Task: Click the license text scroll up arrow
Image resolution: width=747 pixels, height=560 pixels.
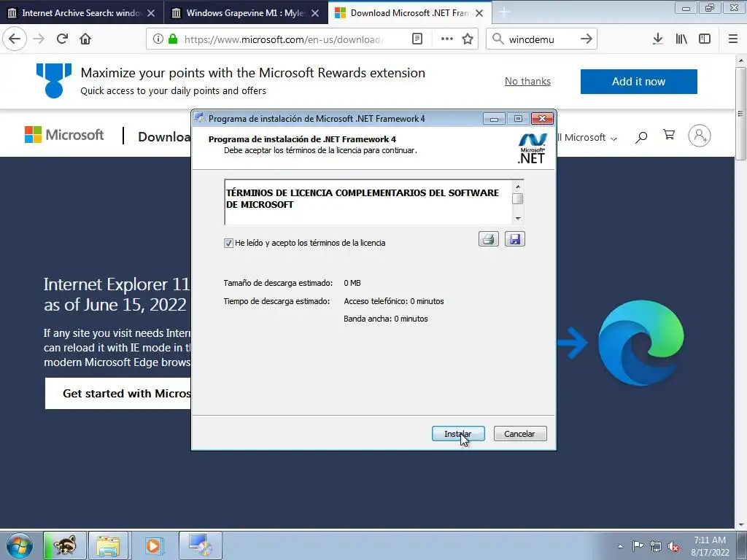Action: [518, 186]
